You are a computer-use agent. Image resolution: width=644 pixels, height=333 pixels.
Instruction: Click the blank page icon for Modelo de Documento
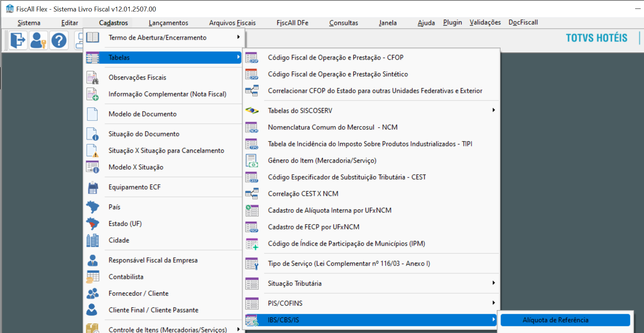[93, 114]
